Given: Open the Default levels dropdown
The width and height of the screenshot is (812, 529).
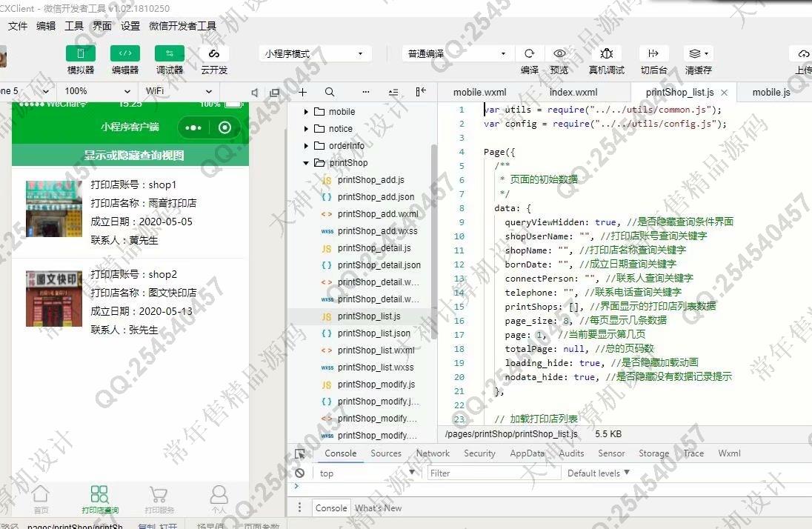Looking at the screenshot, I should [598, 473].
